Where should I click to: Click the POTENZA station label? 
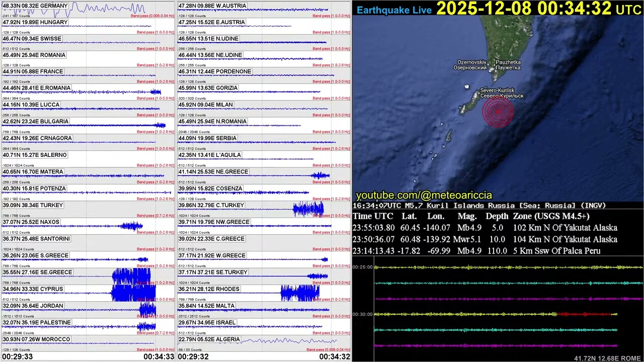[x=34, y=189]
